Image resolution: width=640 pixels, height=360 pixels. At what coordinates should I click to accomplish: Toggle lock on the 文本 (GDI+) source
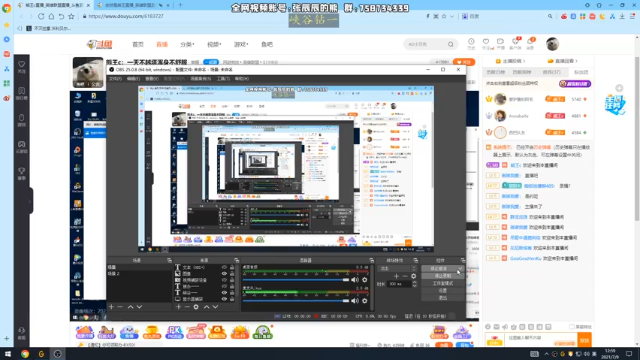coord(232,267)
